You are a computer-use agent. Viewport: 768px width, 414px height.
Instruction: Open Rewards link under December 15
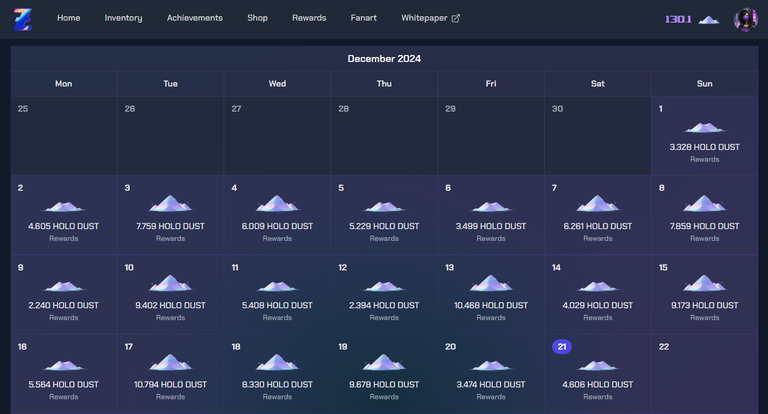[x=704, y=317]
